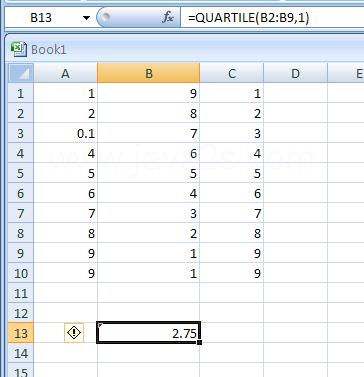
Task: Select column C header
Action: (232, 73)
